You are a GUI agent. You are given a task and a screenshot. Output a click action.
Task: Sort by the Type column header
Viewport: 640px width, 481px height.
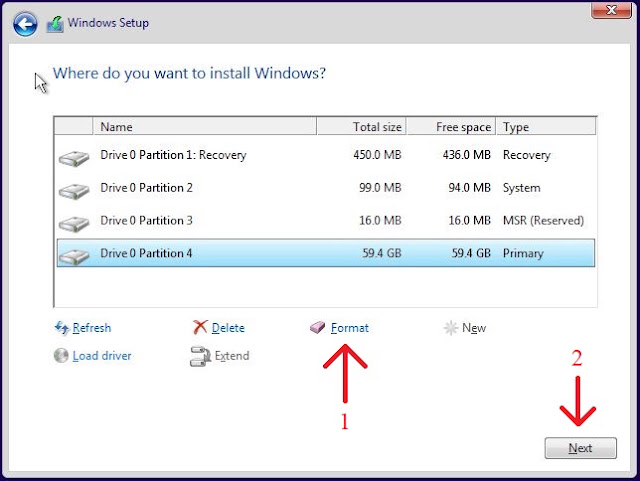pyautogui.click(x=546, y=127)
